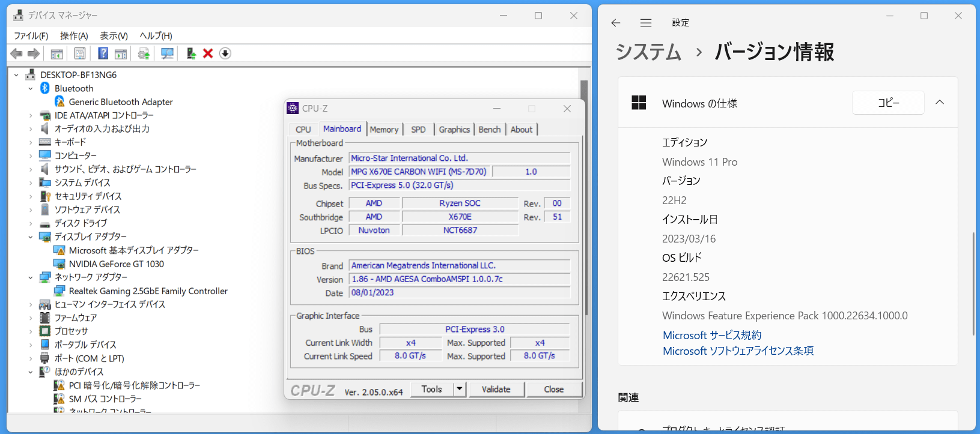Expand the ヒューマン インターフェイス デバイス node
Viewport: 980px width, 434px height.
coord(31,304)
